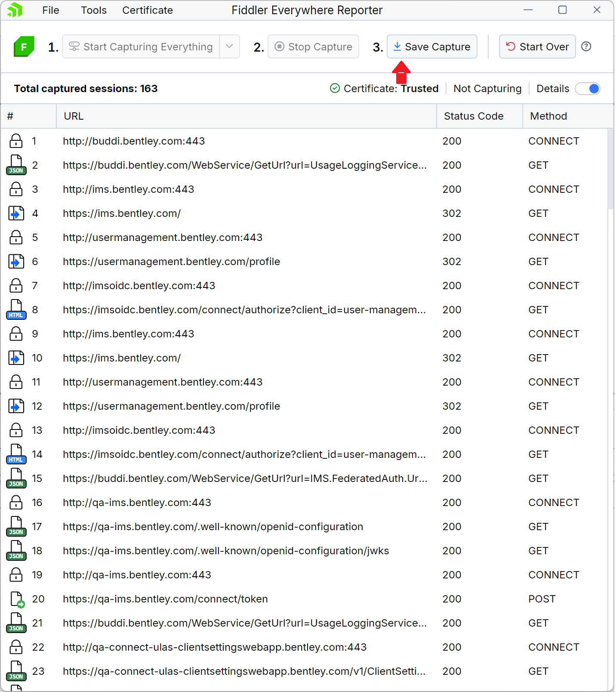Viewport: 616px width, 692px height.
Task: Click the redirect icon on row 6
Action: tap(16, 261)
